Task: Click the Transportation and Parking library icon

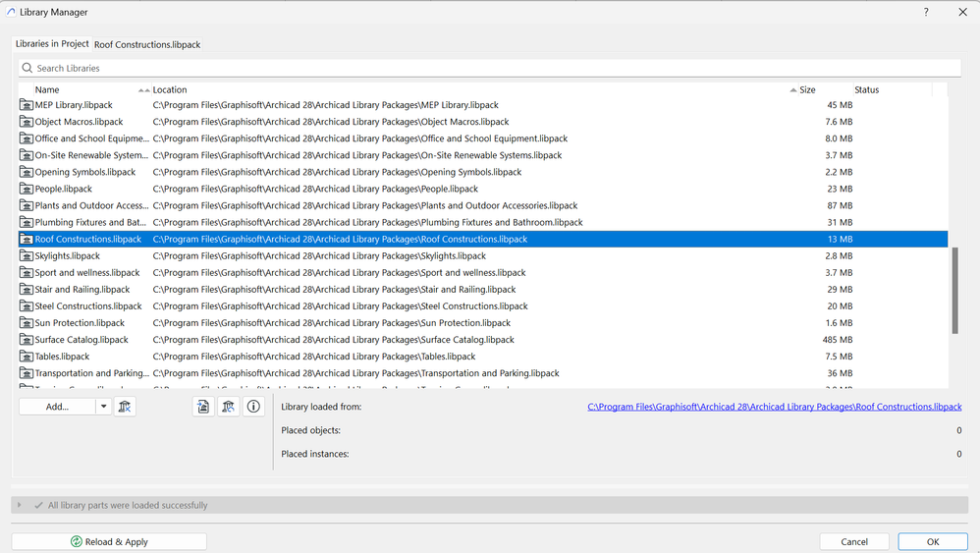Action: tap(27, 373)
